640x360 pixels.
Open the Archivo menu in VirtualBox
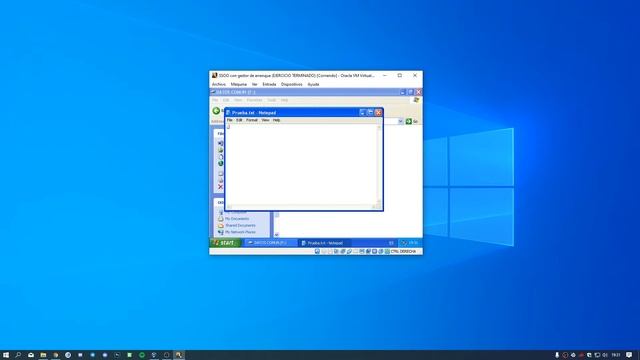pos(219,84)
